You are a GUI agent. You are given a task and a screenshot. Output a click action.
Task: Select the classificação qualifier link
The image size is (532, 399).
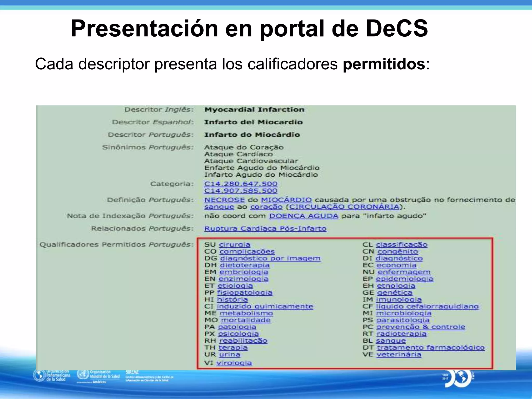[x=402, y=245]
